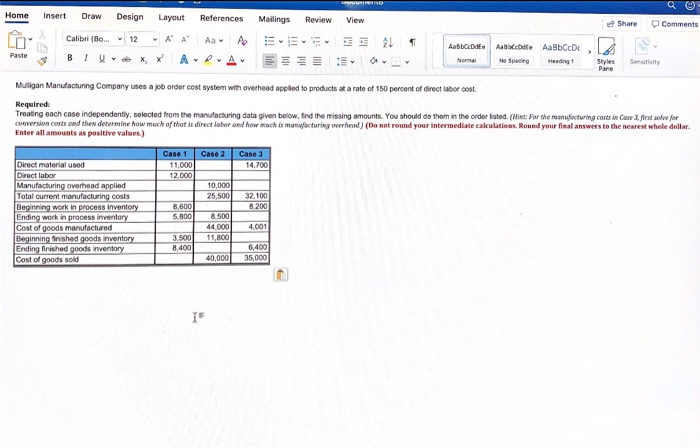Toggle paragraph marks display
Image resolution: width=700 pixels, height=448 pixels.
click(412, 42)
